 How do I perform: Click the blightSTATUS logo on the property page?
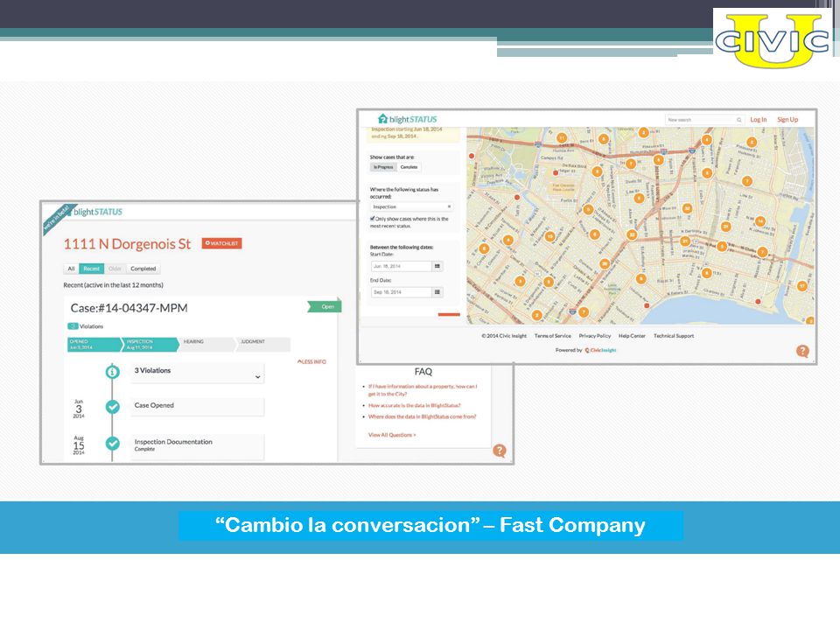(97, 212)
